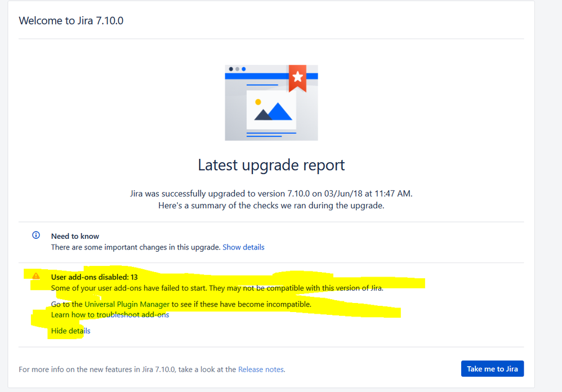Click the 'Latest upgrade report' heading
562x392 pixels.
pyautogui.click(x=271, y=165)
